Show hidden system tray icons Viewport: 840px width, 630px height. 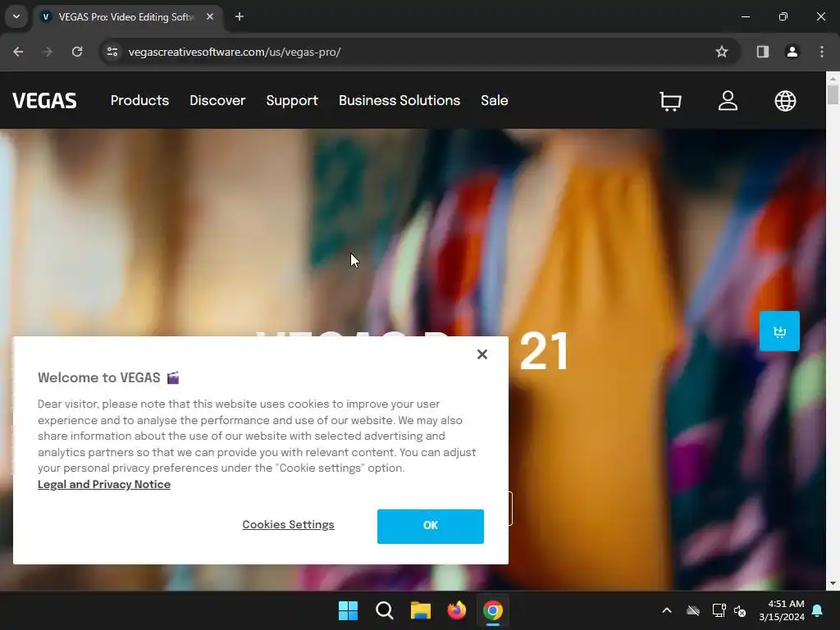click(x=667, y=610)
